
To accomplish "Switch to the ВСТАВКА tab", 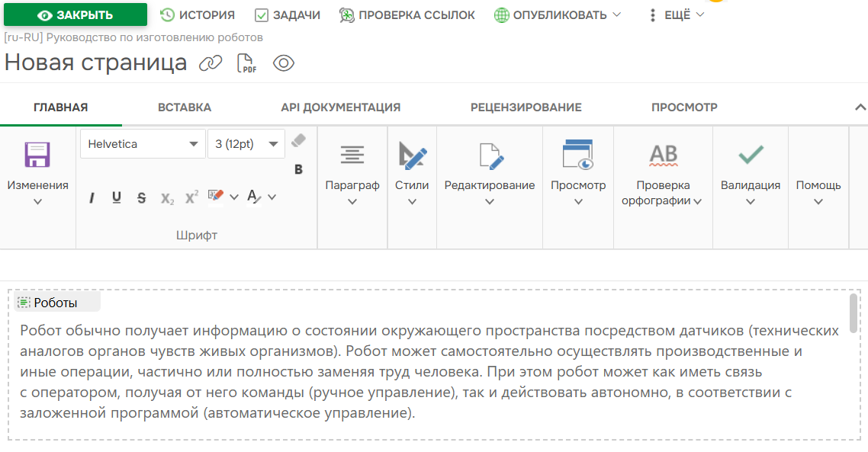I will click(184, 107).
